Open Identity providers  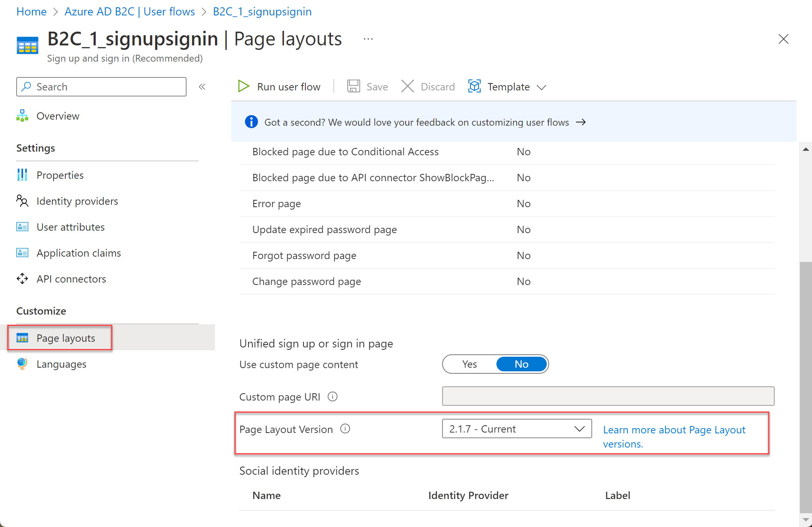click(77, 201)
